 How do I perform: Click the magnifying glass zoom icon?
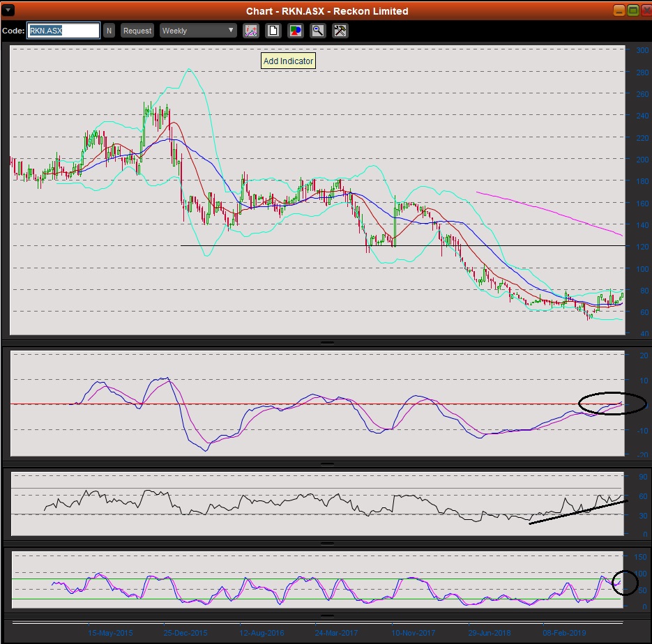pyautogui.click(x=318, y=31)
